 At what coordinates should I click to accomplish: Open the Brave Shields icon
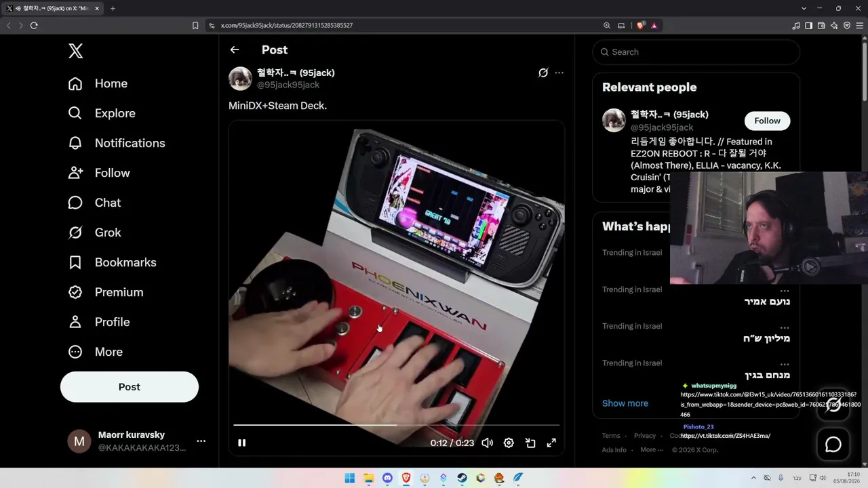tap(641, 25)
